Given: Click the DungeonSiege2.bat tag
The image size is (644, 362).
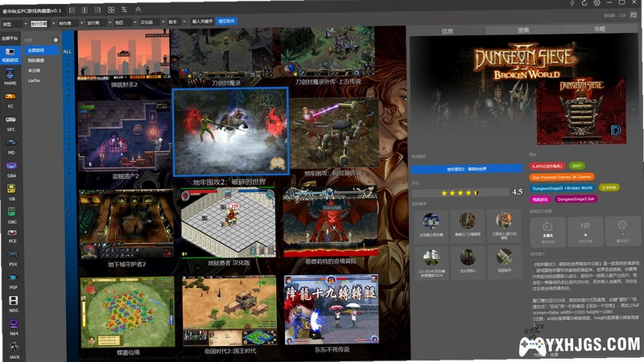Looking at the screenshot, I should point(576,199).
